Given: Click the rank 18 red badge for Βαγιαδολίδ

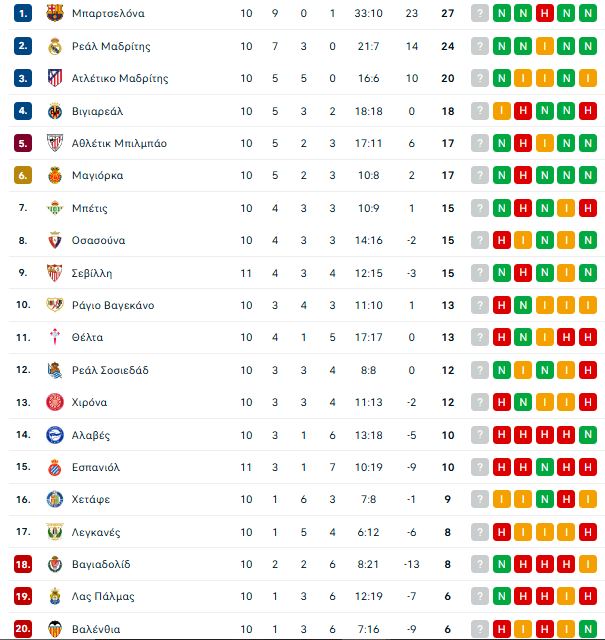Looking at the screenshot, I should click(x=23, y=564).
